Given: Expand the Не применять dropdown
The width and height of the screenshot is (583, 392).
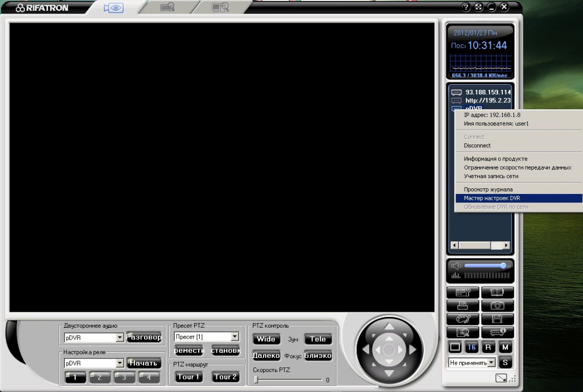Looking at the screenshot, I should (491, 362).
